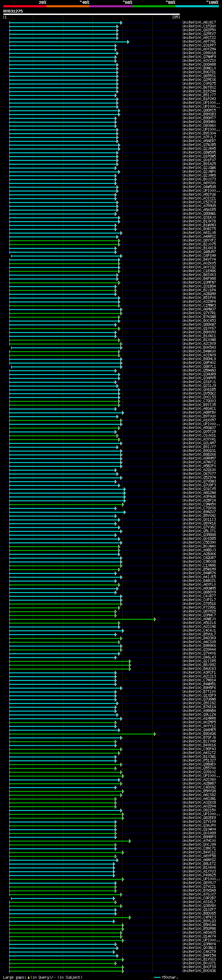The height and width of the screenshot is (980, 222).
Task: Select the UniRef100_Q7NHF9 label
Action: click(x=199, y=57)
